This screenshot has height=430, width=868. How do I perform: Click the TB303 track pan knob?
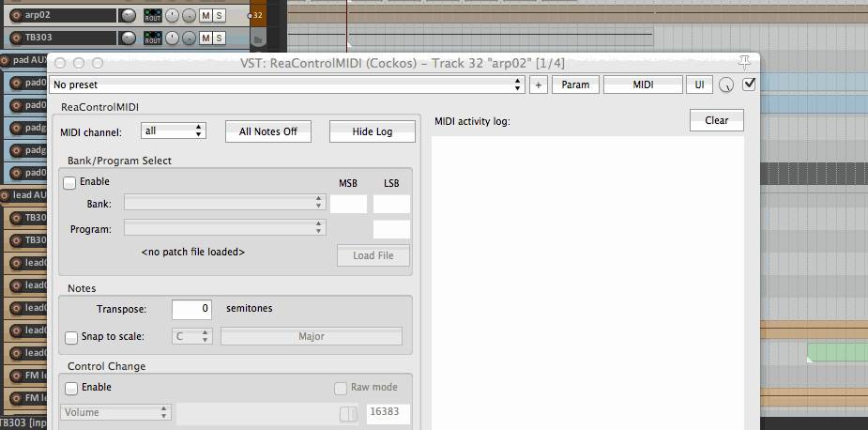pyautogui.click(x=173, y=38)
